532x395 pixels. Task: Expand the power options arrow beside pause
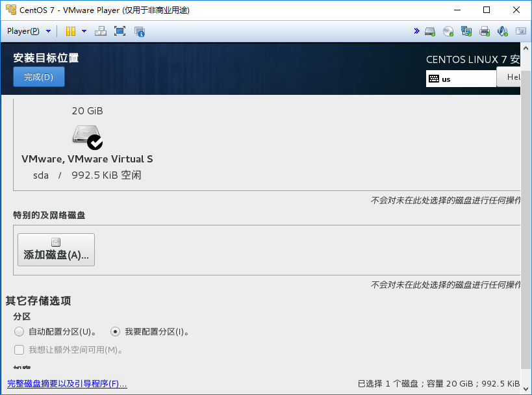coord(84,31)
